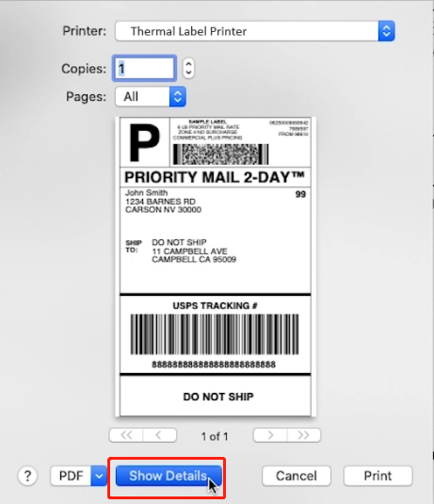The width and height of the screenshot is (434, 504).
Task: Open the Pages All dropdown
Action: (151, 96)
